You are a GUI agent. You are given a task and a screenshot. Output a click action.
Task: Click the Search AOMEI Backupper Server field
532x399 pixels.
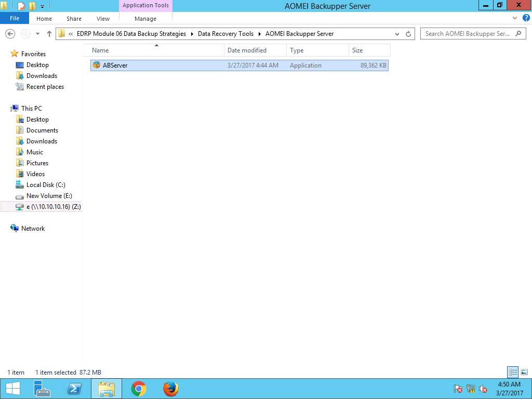(473, 34)
